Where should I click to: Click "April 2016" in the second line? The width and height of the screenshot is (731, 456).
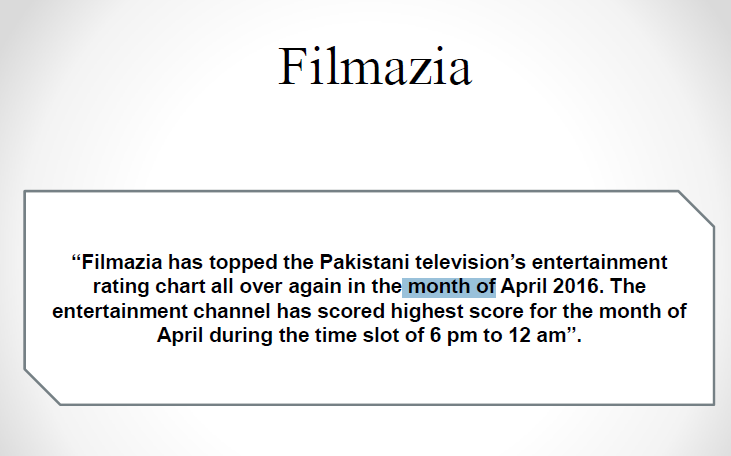pyautogui.click(x=549, y=286)
